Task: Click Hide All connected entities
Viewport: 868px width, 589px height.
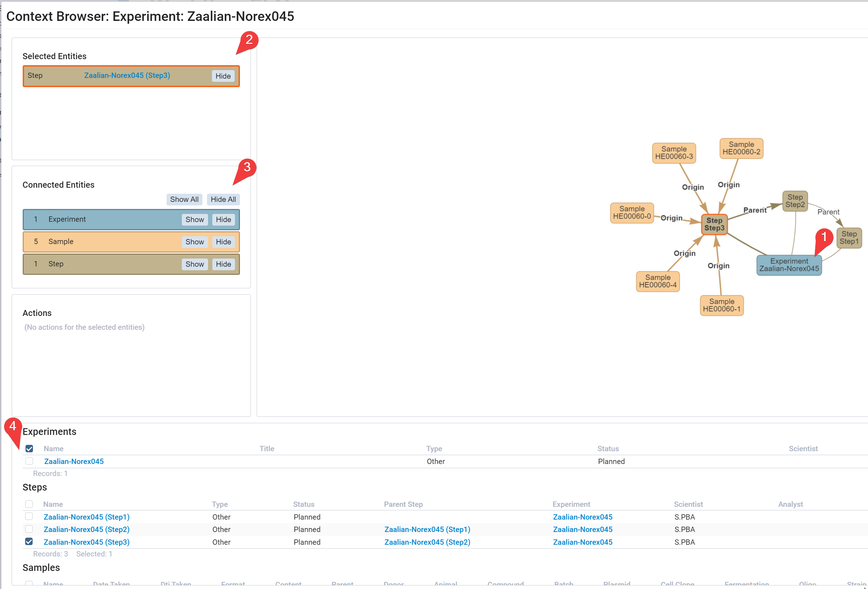Action: point(223,199)
